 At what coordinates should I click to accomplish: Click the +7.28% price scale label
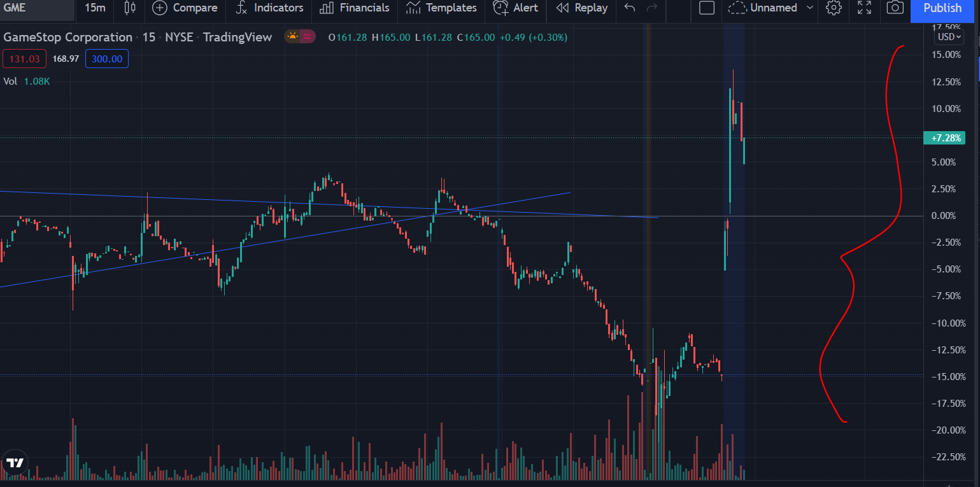(x=944, y=138)
